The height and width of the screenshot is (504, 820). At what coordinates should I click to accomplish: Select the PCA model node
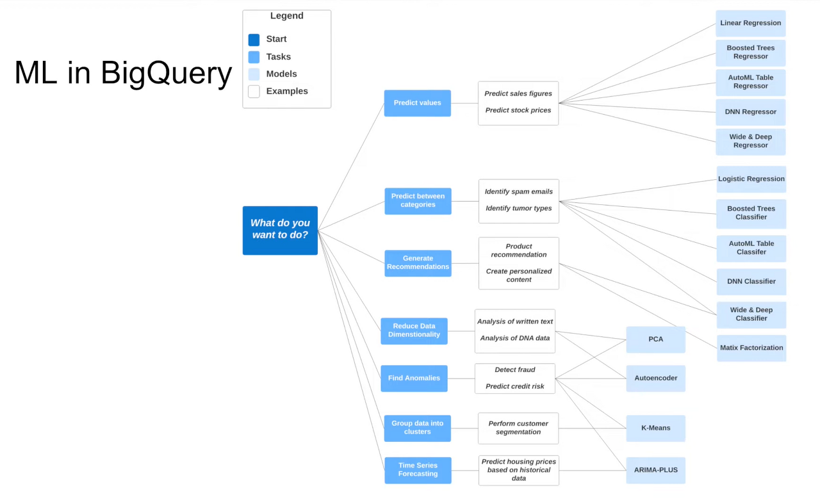point(655,339)
